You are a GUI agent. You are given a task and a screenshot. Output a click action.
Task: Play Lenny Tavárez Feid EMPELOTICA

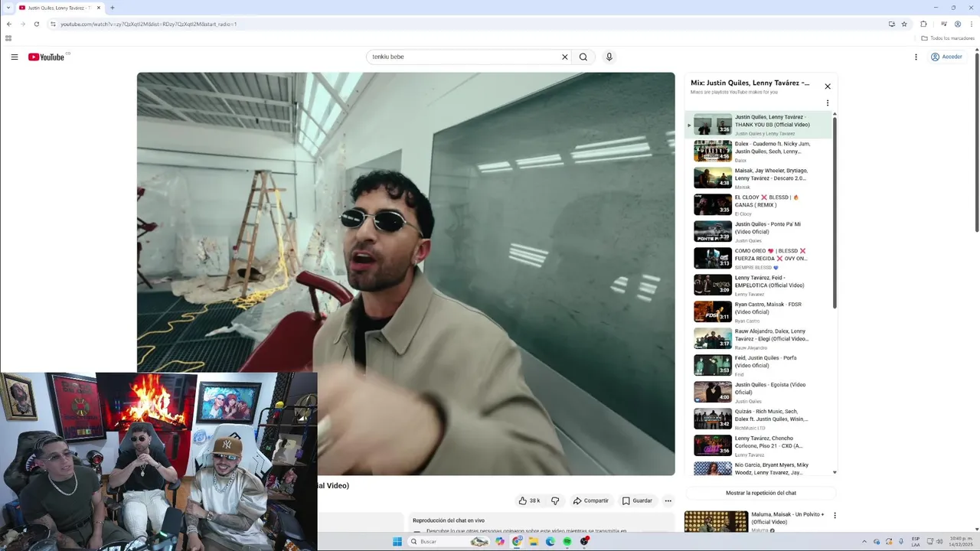pos(758,285)
